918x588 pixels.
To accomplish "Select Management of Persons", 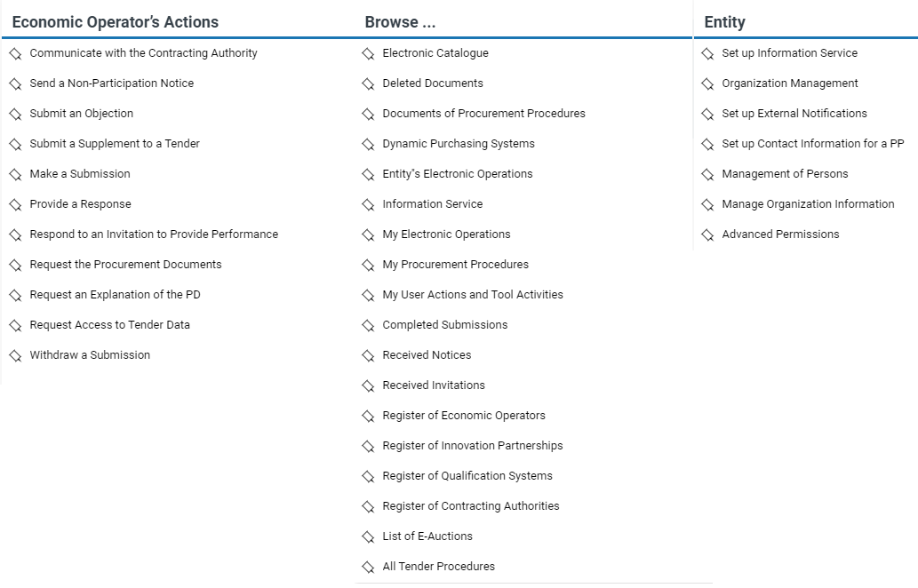I will [x=785, y=174].
